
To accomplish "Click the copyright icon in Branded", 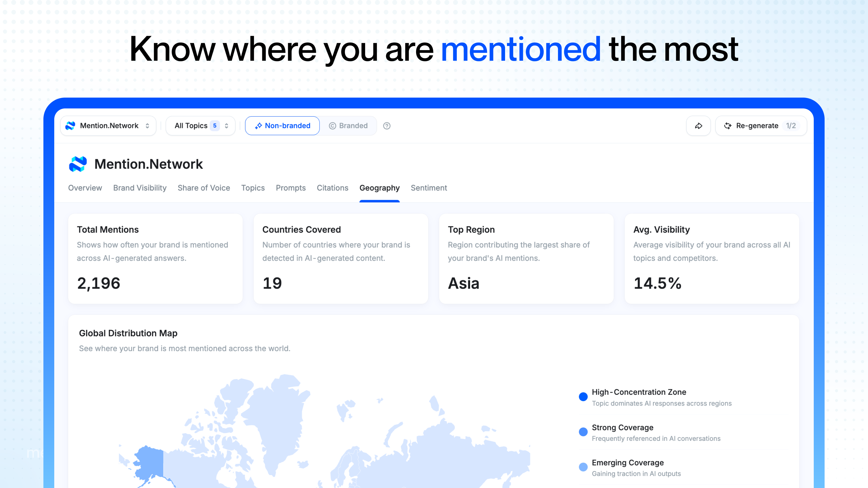I will tap(332, 126).
